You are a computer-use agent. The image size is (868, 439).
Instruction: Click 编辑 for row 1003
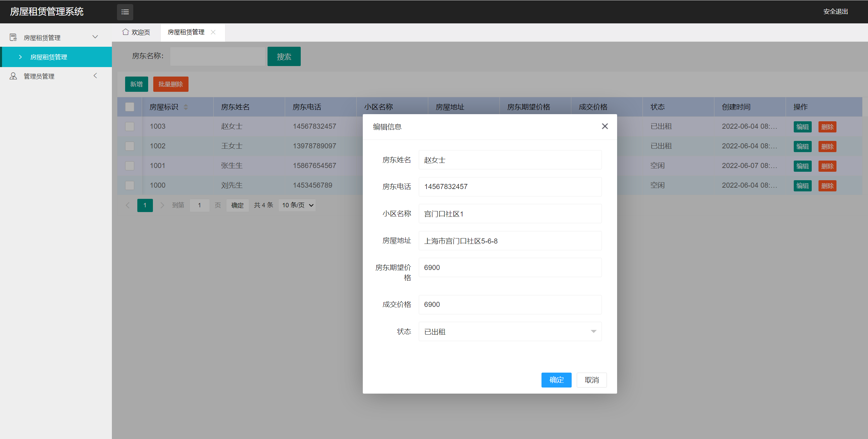[x=803, y=127]
